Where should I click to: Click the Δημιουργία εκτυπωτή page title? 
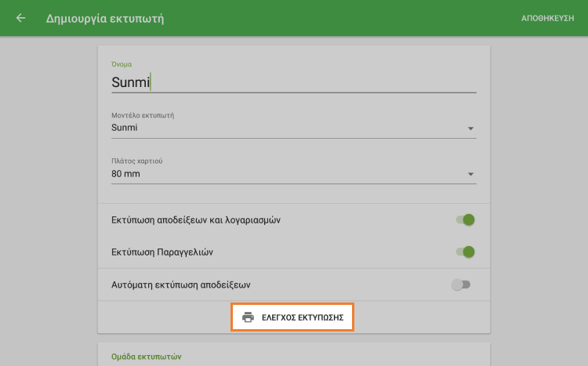pos(105,18)
